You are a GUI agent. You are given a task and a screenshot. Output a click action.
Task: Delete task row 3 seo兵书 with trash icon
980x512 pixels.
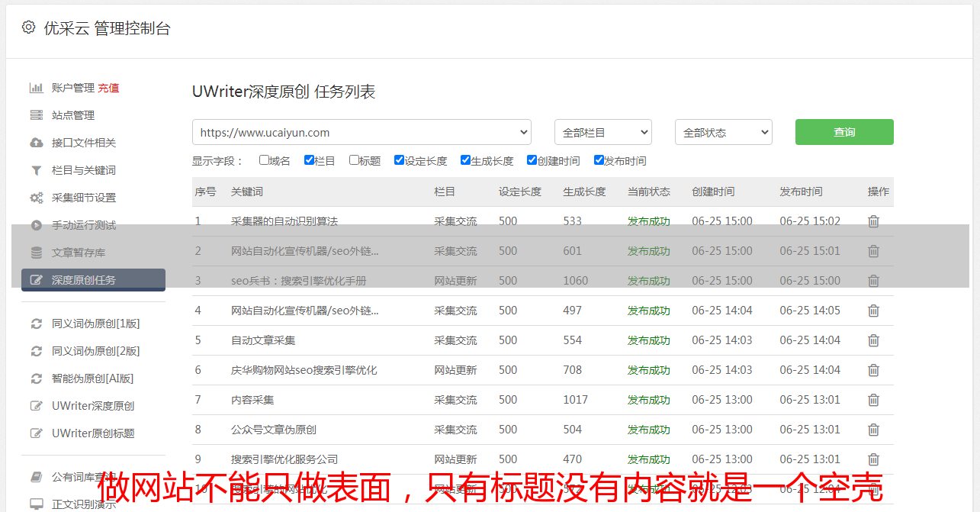(x=873, y=281)
